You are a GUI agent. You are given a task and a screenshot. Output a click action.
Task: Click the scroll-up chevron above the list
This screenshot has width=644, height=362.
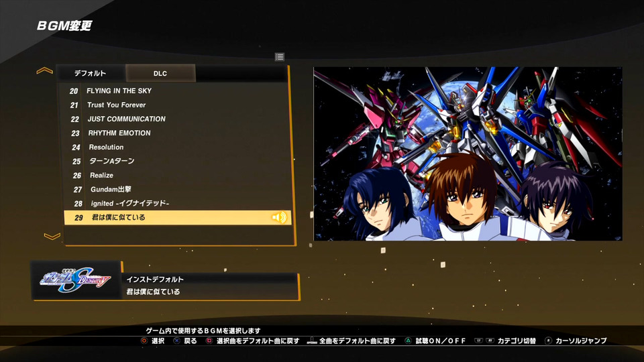pos(44,70)
